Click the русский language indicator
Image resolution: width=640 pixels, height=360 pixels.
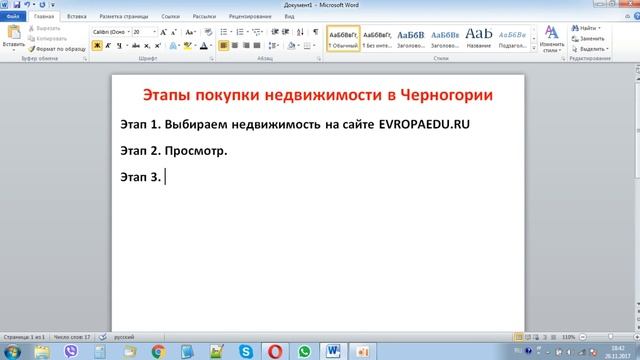click(x=124, y=337)
